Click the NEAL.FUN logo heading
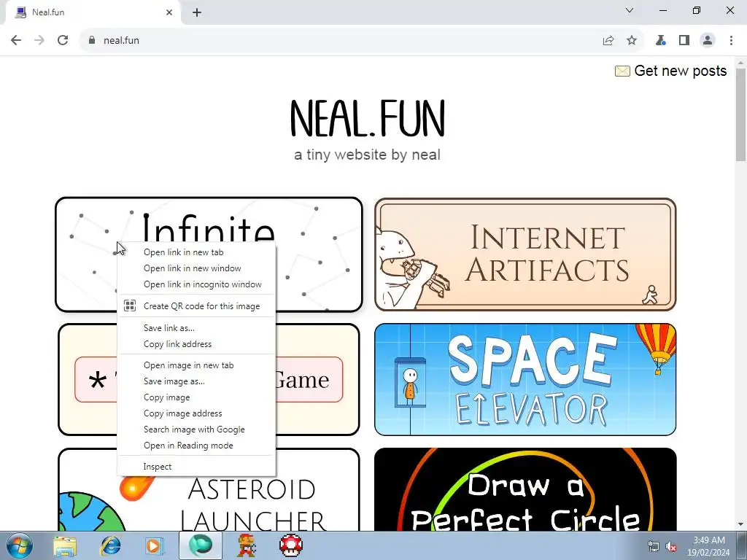 (x=368, y=118)
